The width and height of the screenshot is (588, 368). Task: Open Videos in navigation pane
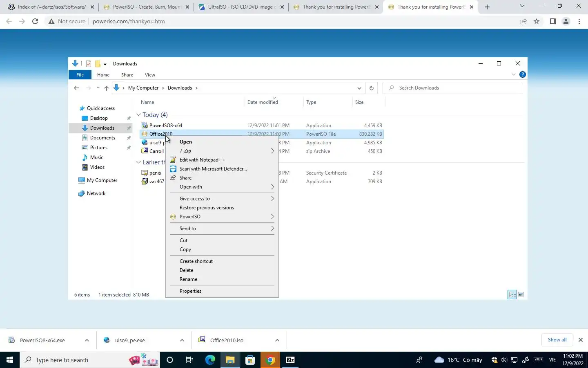click(97, 167)
